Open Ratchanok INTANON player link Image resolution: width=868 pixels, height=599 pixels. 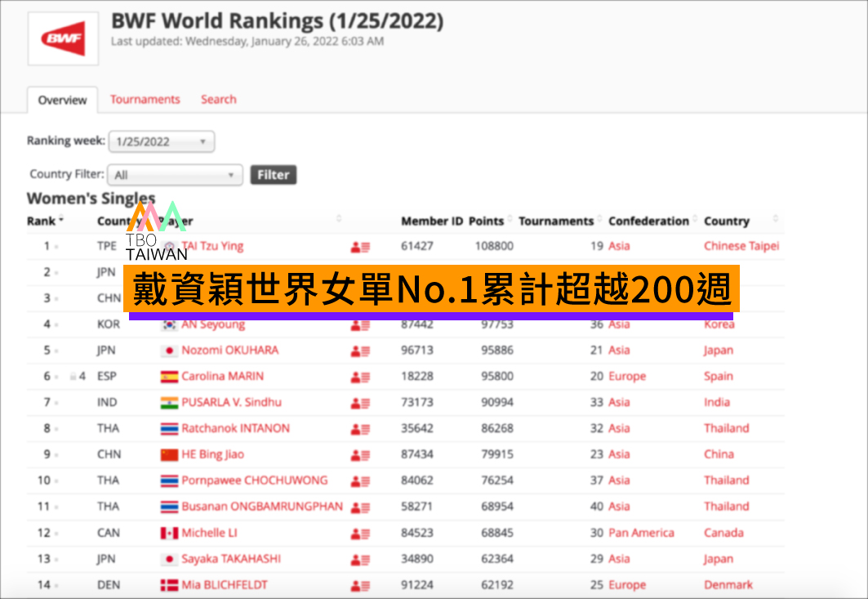pyautogui.click(x=235, y=428)
